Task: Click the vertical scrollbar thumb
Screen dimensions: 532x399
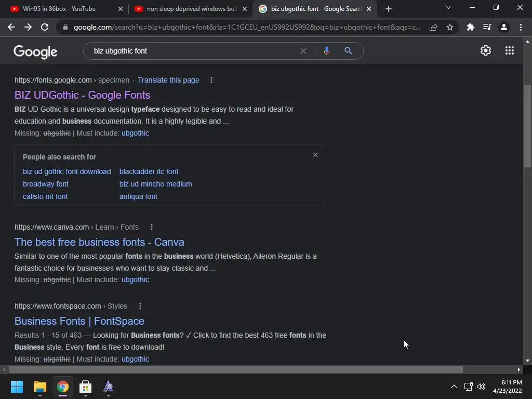Action: tap(527, 126)
